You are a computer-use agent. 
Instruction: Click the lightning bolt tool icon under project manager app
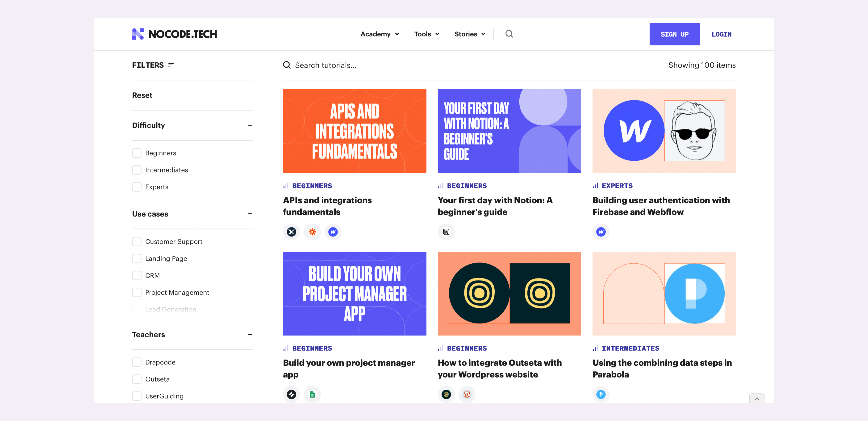(x=292, y=394)
